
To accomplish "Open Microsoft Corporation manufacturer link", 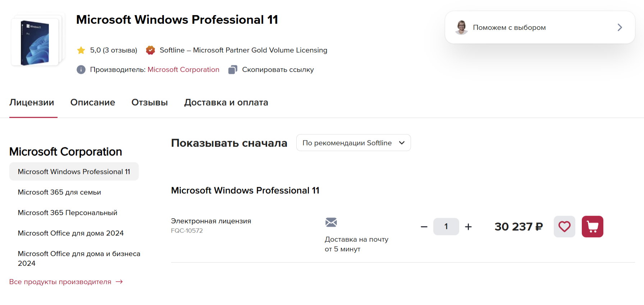I will point(183,69).
